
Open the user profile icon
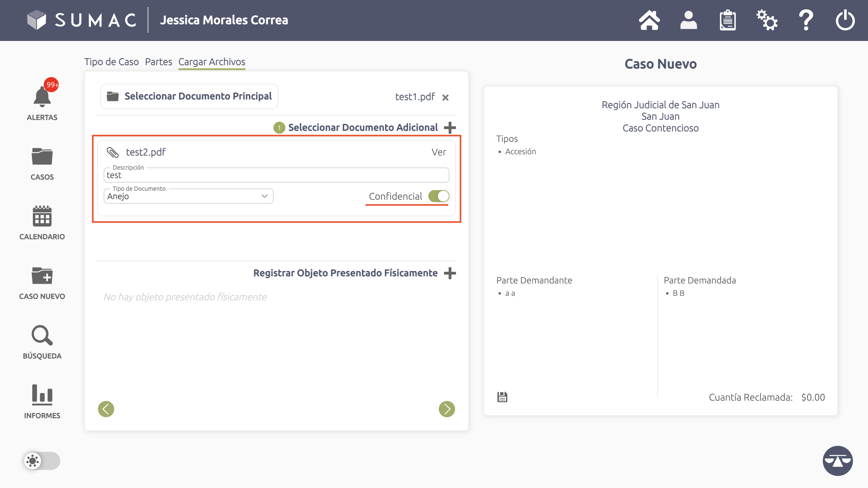pyautogui.click(x=688, y=20)
